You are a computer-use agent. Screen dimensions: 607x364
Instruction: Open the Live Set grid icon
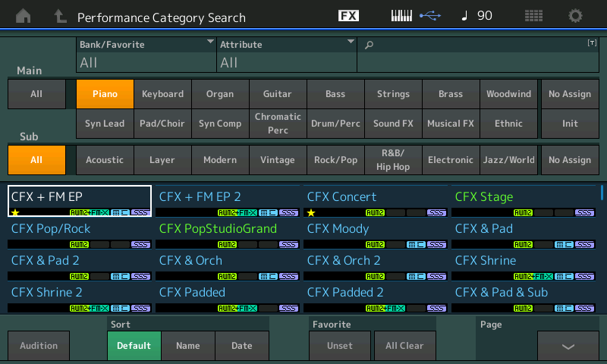click(x=533, y=16)
